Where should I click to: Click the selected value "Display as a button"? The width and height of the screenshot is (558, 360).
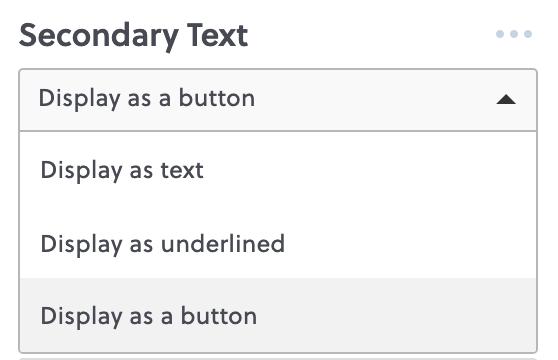pos(147,99)
